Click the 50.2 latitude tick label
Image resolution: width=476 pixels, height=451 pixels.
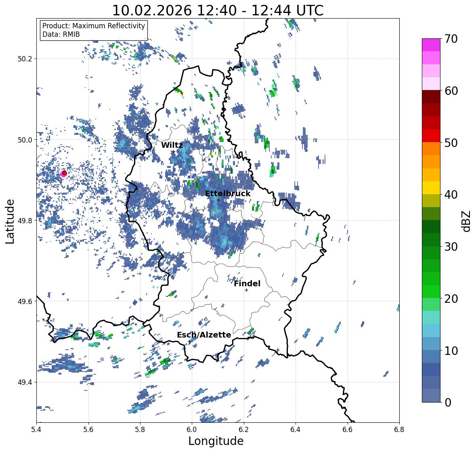pos(25,59)
